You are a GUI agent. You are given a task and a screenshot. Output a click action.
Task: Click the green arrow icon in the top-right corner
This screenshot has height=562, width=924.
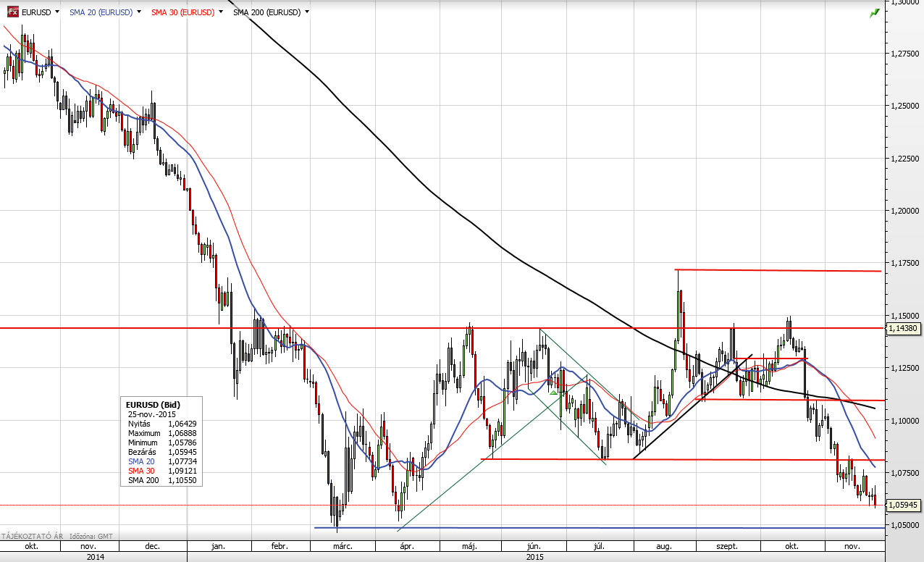[875, 12]
